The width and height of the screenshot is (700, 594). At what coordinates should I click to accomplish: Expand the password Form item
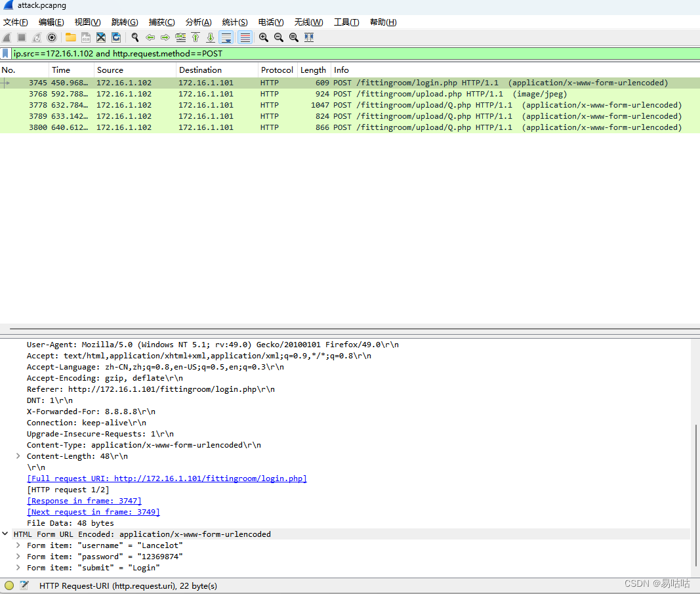pyautogui.click(x=18, y=556)
